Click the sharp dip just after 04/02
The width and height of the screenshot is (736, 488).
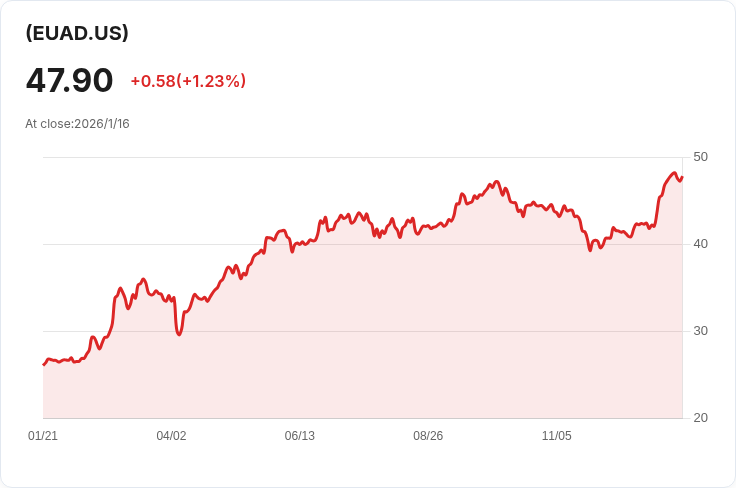point(179,333)
